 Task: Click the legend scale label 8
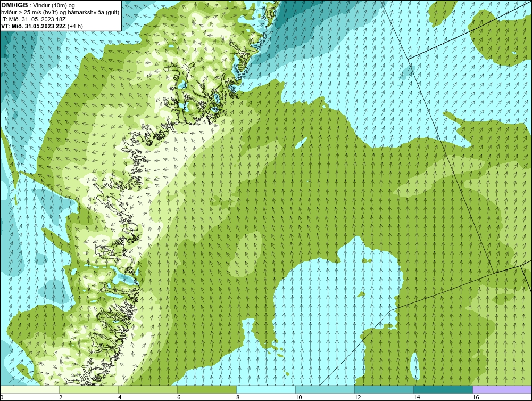(237, 397)
